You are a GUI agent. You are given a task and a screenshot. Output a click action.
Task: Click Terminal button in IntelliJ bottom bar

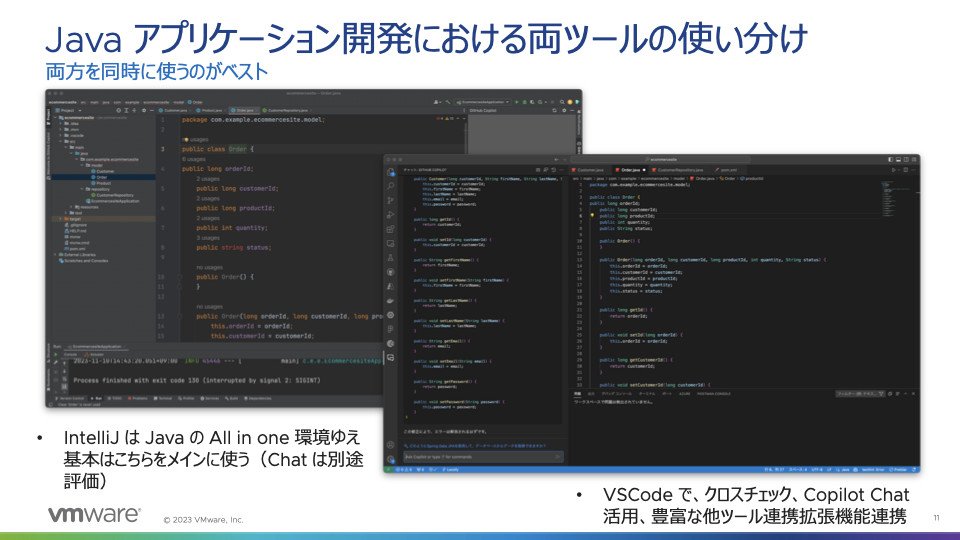tap(164, 399)
